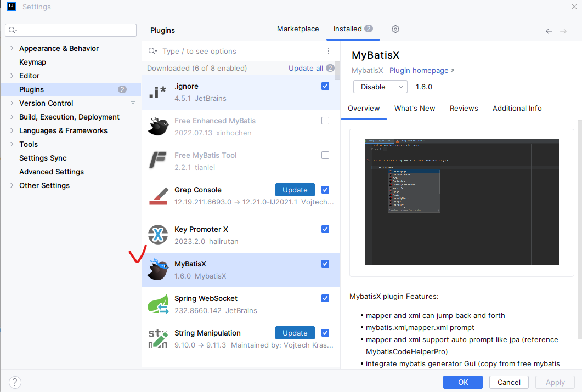Image resolution: width=582 pixels, height=392 pixels.
Task: Click the settings search magnifier icon
Action: [x=13, y=30]
